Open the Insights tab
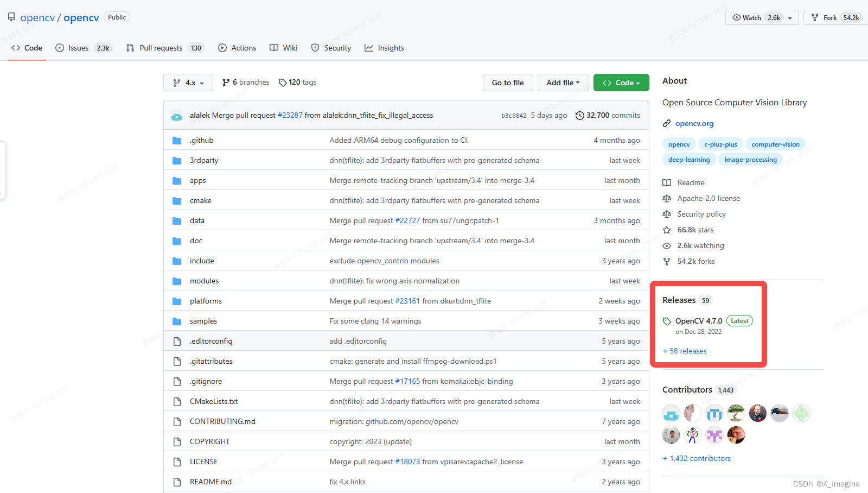Screen dimensions: 868x493 tap(385, 48)
